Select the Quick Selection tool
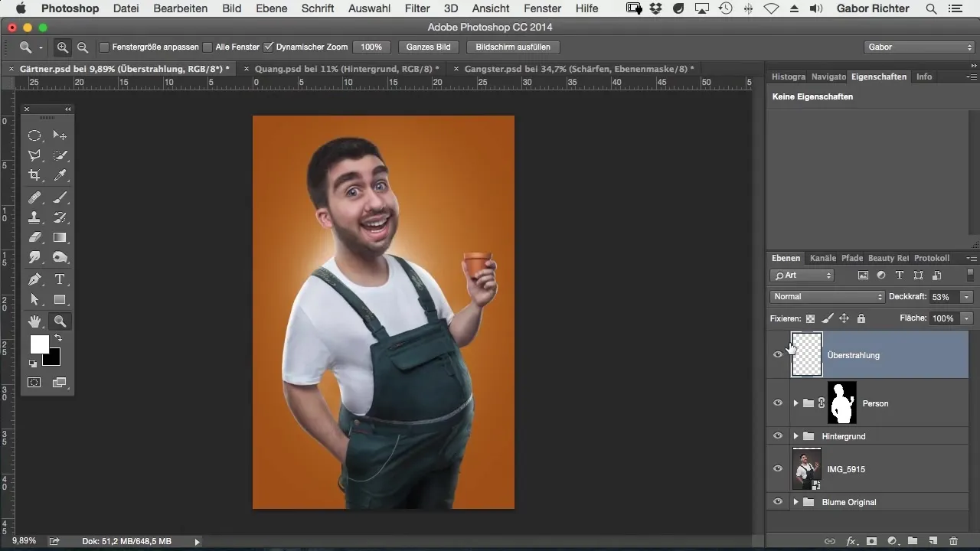 tap(60, 155)
